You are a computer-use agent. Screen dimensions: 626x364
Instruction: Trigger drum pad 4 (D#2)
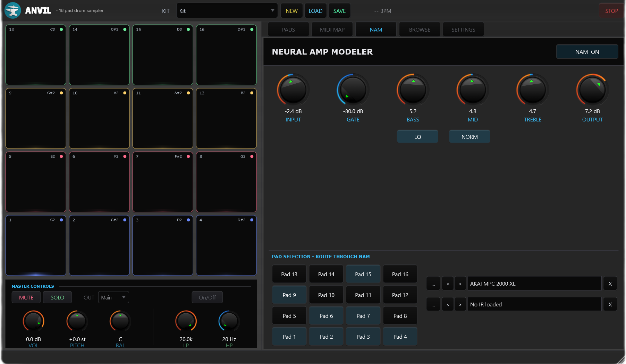coord(226,245)
